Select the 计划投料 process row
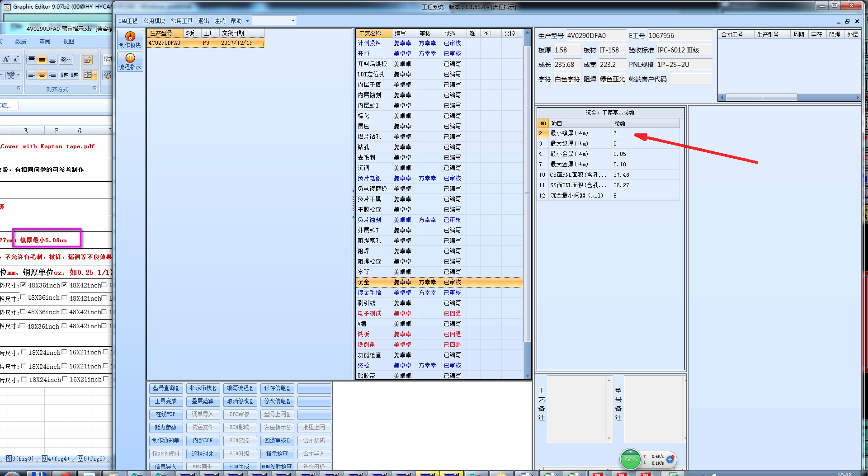The height and width of the screenshot is (476, 868). click(439, 43)
